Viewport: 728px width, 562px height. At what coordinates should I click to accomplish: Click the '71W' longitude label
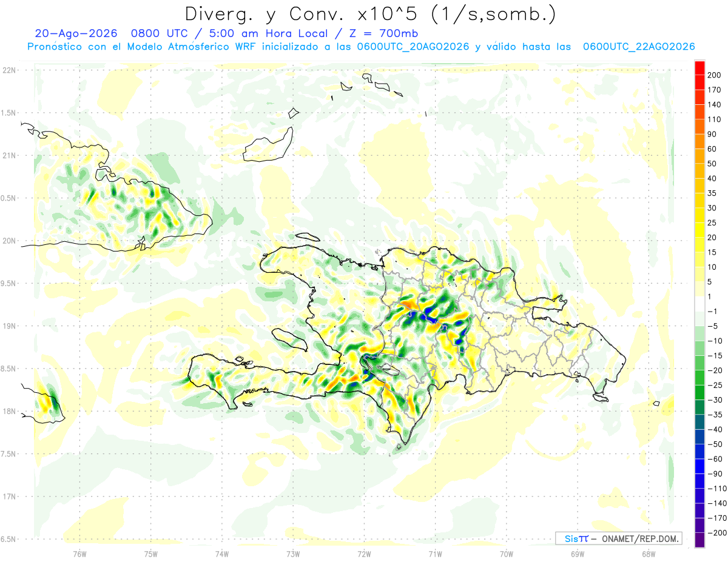pos(435,554)
